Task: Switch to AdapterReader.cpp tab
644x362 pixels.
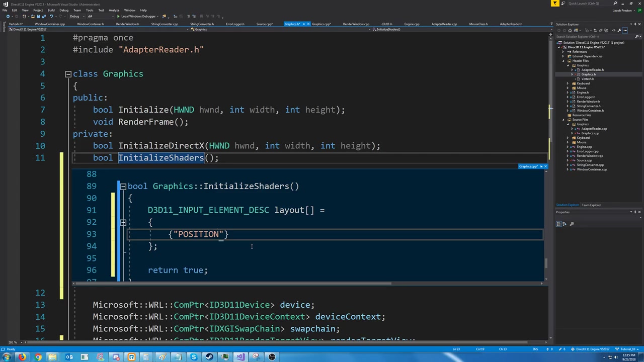Action: pyautogui.click(x=444, y=24)
